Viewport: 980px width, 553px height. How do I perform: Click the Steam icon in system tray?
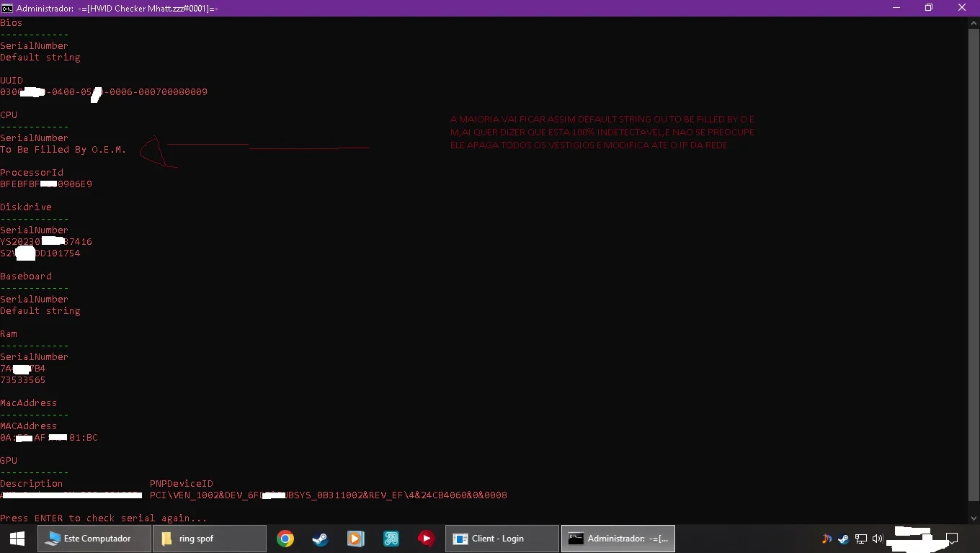tap(843, 539)
